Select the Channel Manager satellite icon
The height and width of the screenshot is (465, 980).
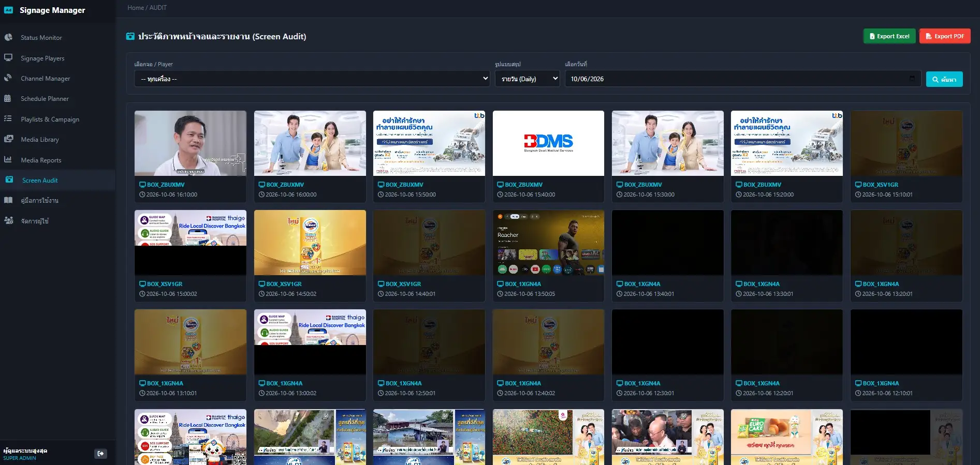[x=8, y=78]
